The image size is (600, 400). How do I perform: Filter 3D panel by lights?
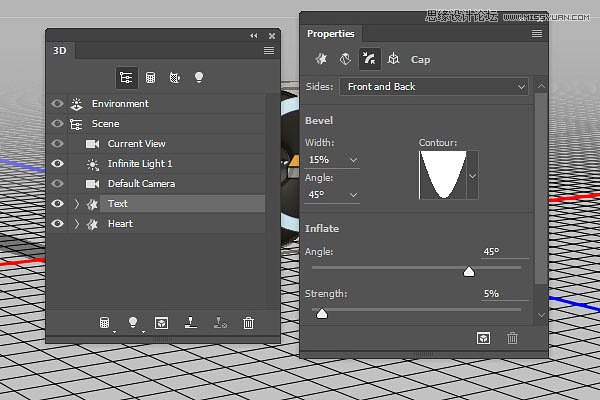pyautogui.click(x=199, y=78)
